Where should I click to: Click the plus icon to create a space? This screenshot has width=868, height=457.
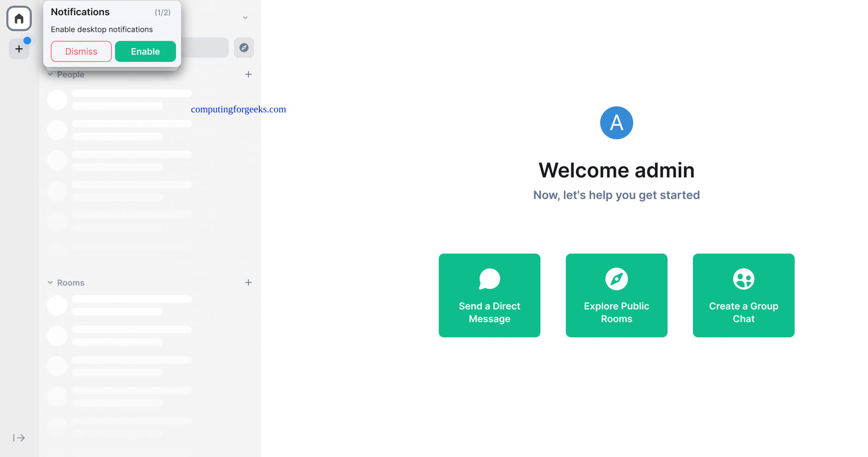19,48
